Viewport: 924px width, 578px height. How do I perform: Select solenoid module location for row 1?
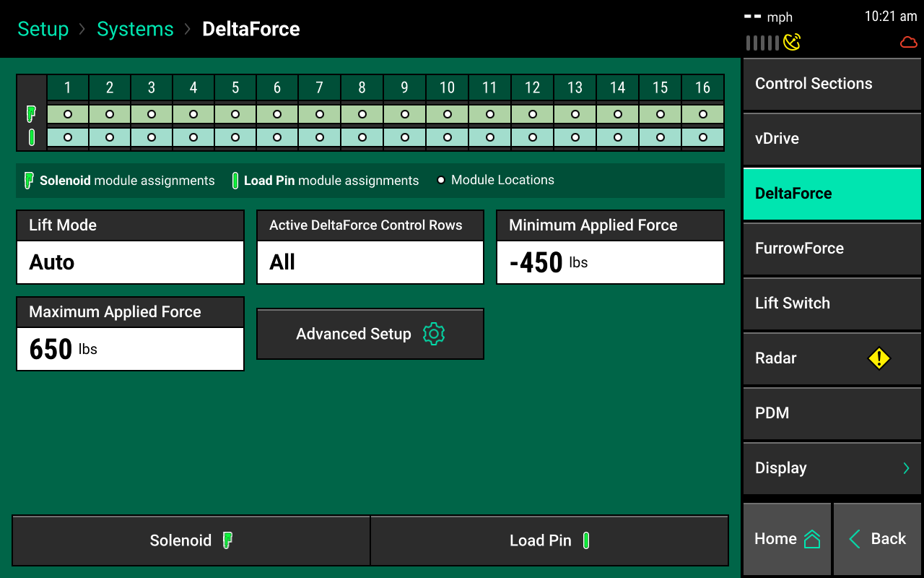pyautogui.click(x=68, y=114)
